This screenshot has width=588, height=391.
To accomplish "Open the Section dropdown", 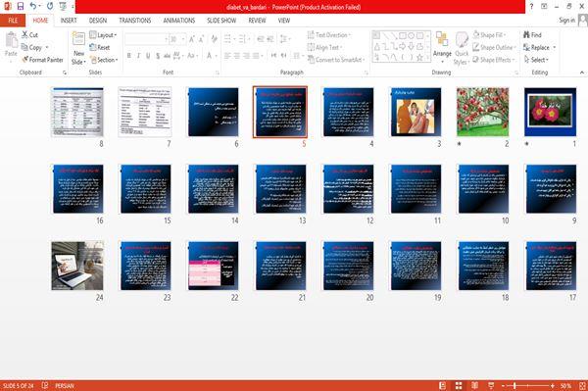I will [104, 60].
